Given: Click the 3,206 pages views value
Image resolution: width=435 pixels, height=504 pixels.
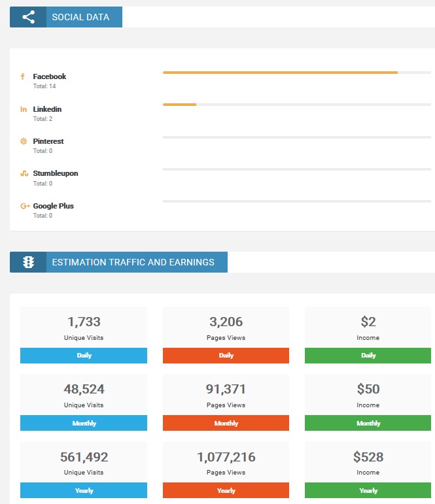Looking at the screenshot, I should tap(226, 322).
